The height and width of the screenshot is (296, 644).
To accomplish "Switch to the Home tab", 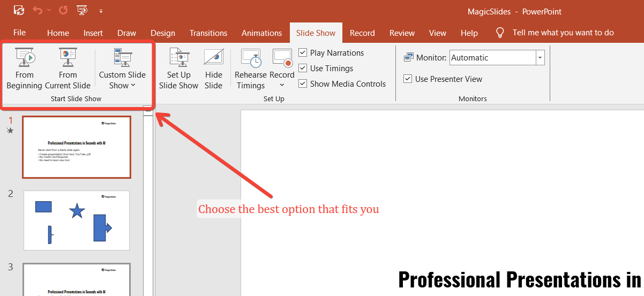I will click(58, 33).
